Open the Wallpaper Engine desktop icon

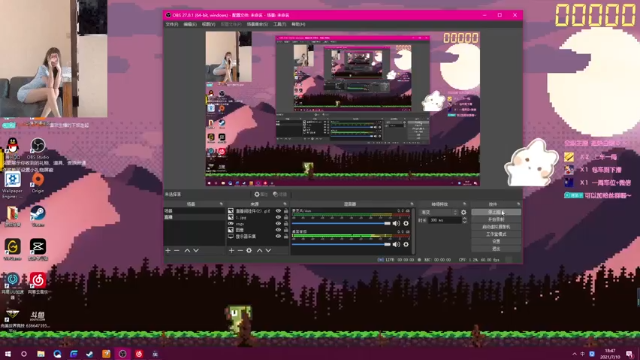pyautogui.click(x=12, y=185)
